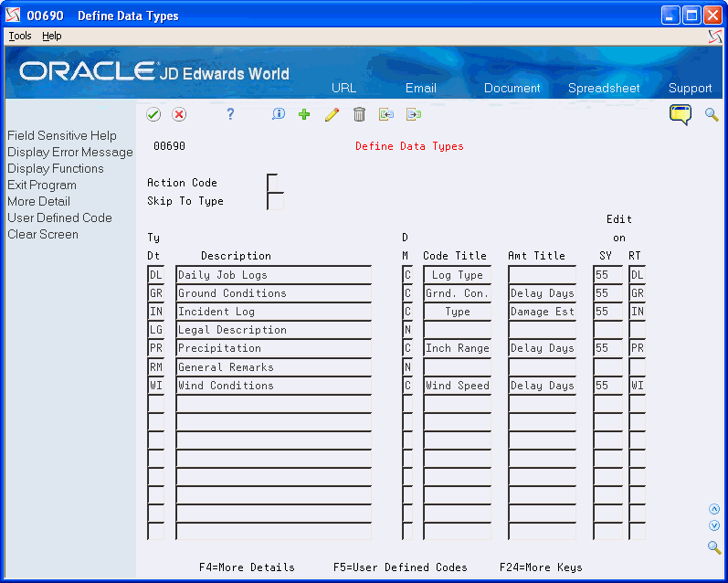This screenshot has height=583, width=728.
Task: Click the SY field in Daily Job Logs row
Action: [x=607, y=274]
